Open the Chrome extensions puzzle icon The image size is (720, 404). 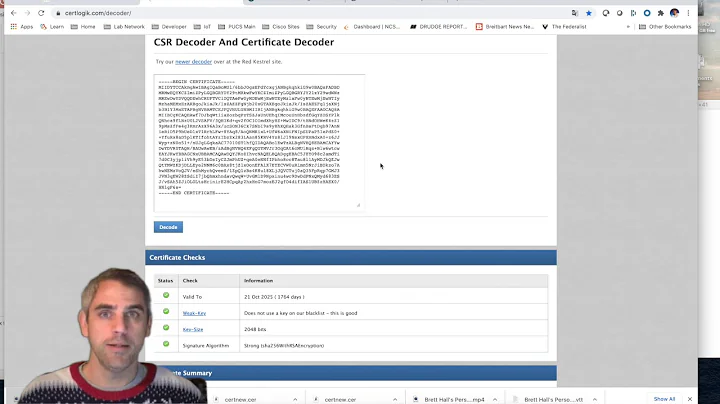(660, 13)
